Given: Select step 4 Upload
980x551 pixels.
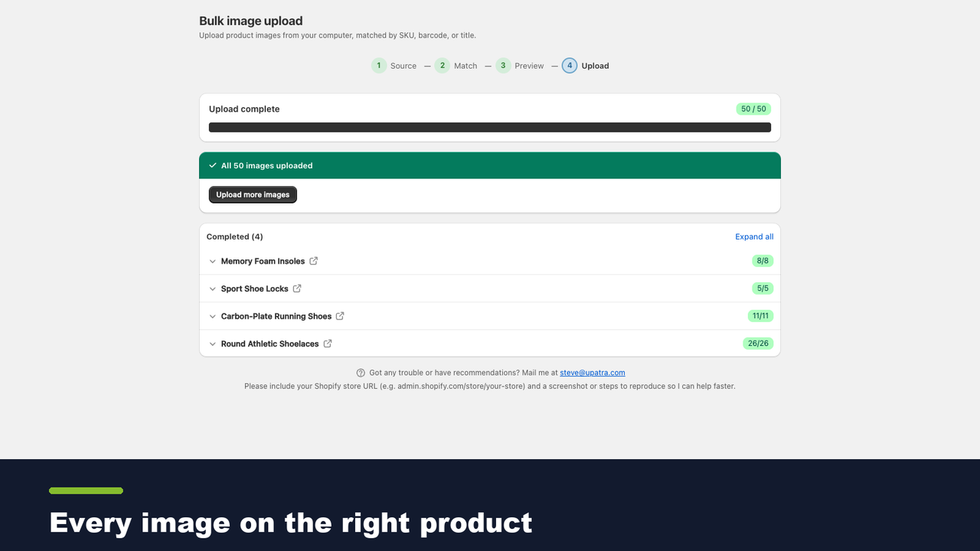Looking at the screenshot, I should [586, 66].
